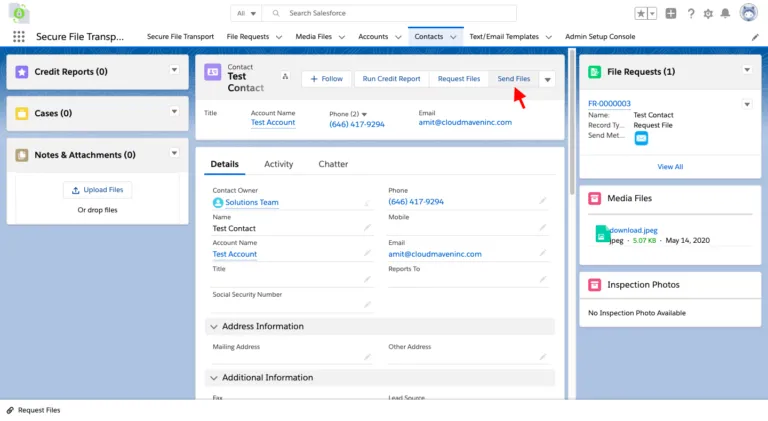
Task: Click the Credit Reports star icon
Action: tap(22, 72)
